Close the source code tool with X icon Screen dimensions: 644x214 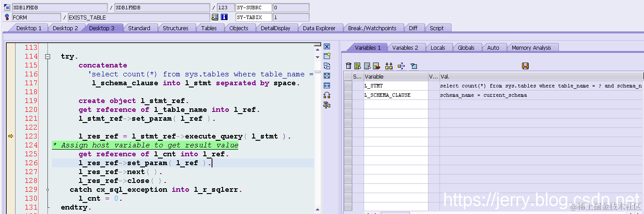pos(327,46)
